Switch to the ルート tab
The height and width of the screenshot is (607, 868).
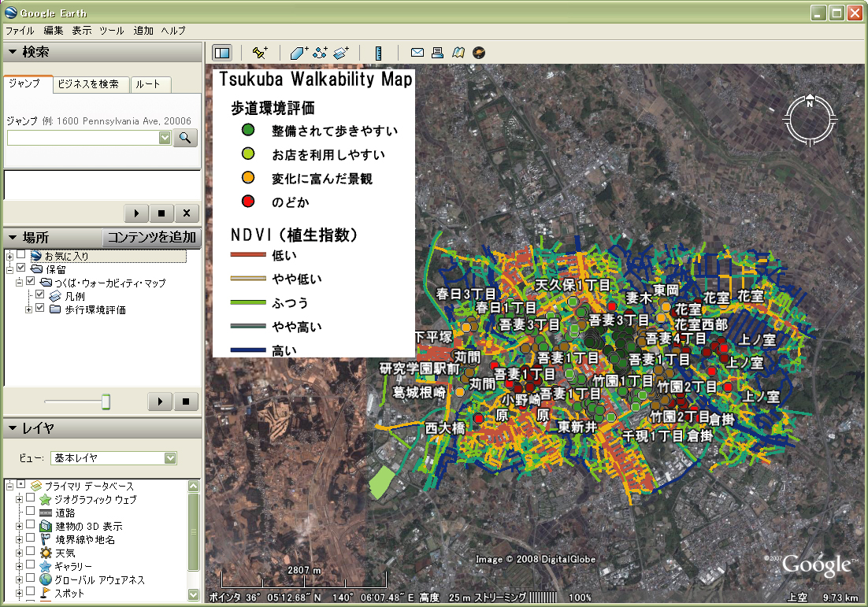147,84
